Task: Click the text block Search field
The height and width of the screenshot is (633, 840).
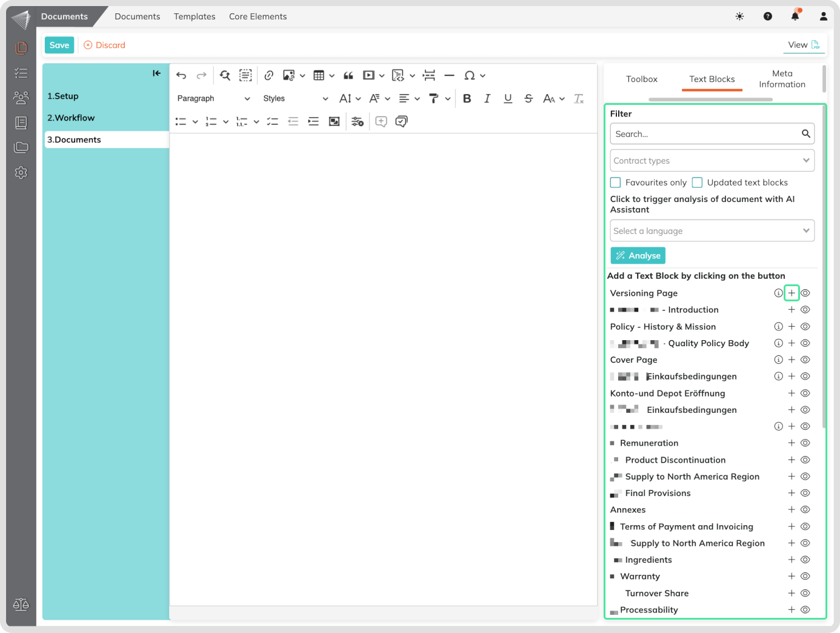Action: [x=705, y=134]
